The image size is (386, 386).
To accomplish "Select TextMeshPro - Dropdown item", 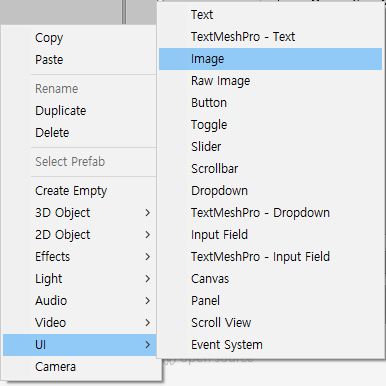I will [270, 213].
